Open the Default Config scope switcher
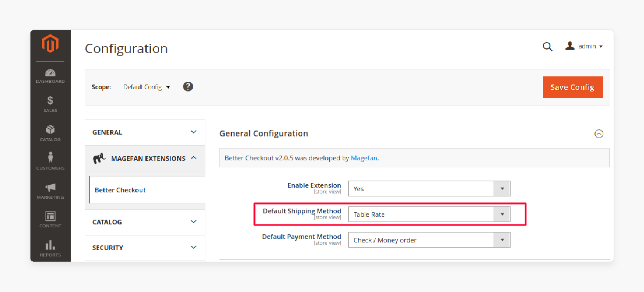The width and height of the screenshot is (644, 292). click(x=146, y=87)
